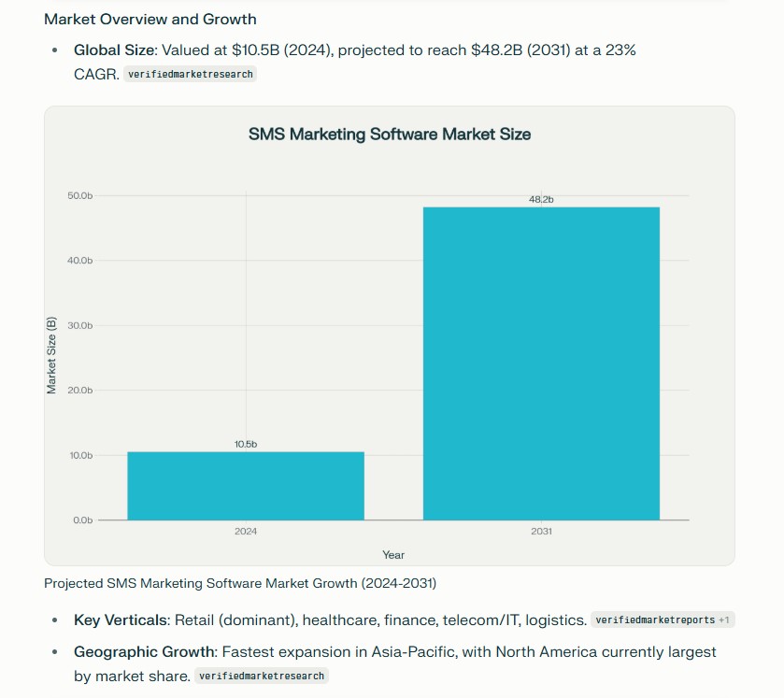784x698 pixels.
Task: Click the 0.0b y-axis tick label
Action: tap(82, 520)
